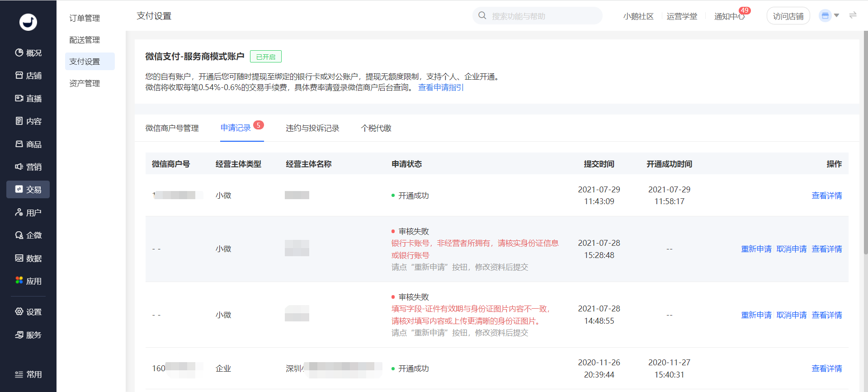Click the vertical page scrollbar

(x=865, y=143)
